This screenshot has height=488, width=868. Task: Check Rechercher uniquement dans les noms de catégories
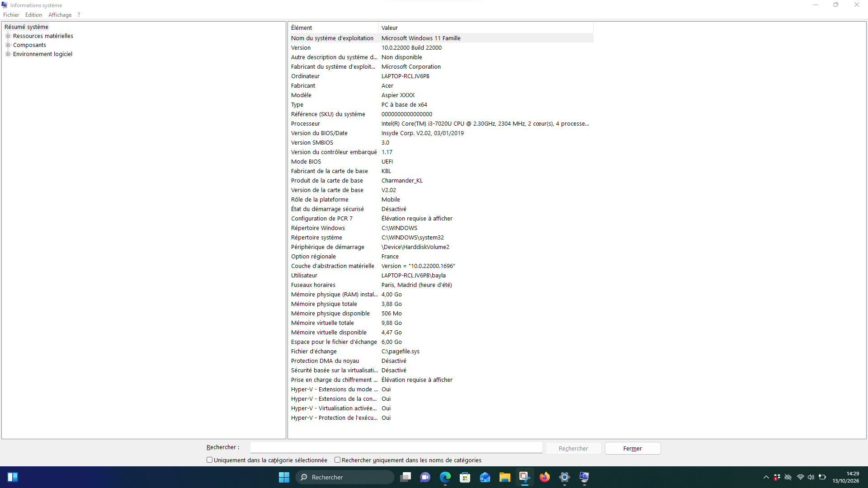click(x=337, y=460)
